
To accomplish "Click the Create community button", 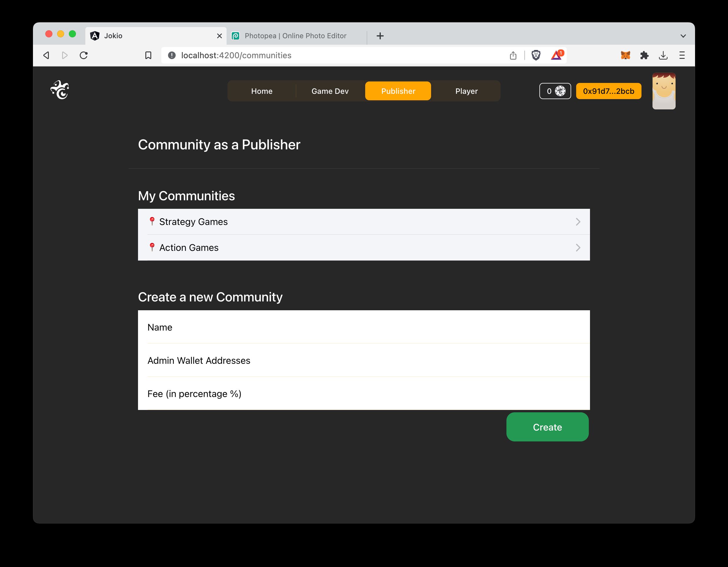I will 547,427.
